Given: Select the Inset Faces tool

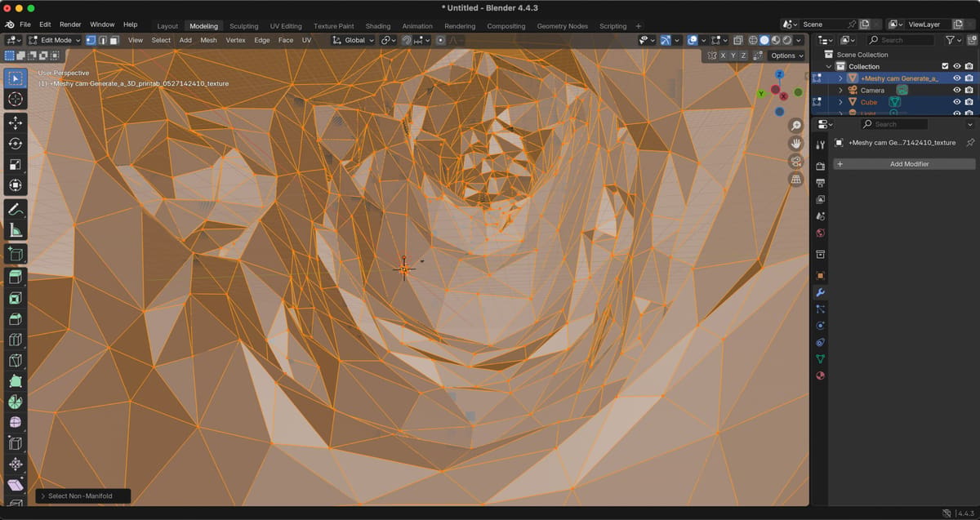Looking at the screenshot, I should click(x=16, y=298).
